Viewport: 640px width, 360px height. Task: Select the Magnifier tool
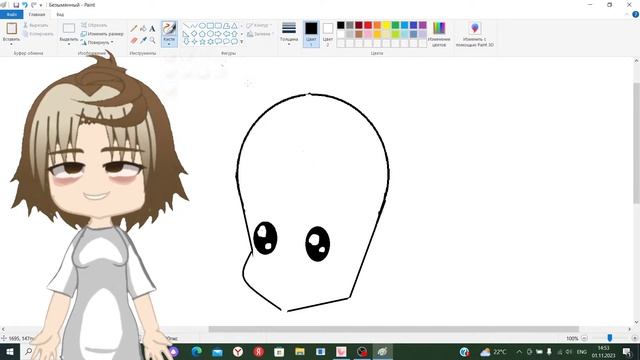152,40
